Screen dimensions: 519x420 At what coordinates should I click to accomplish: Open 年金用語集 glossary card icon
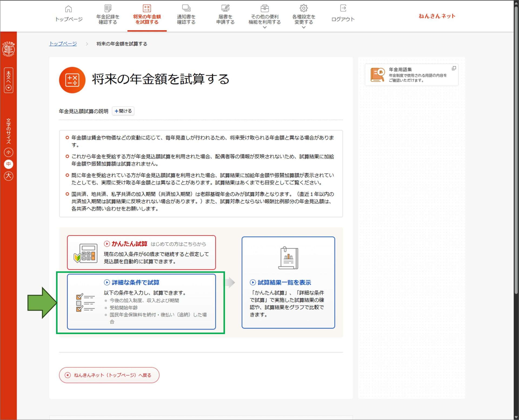click(377, 75)
